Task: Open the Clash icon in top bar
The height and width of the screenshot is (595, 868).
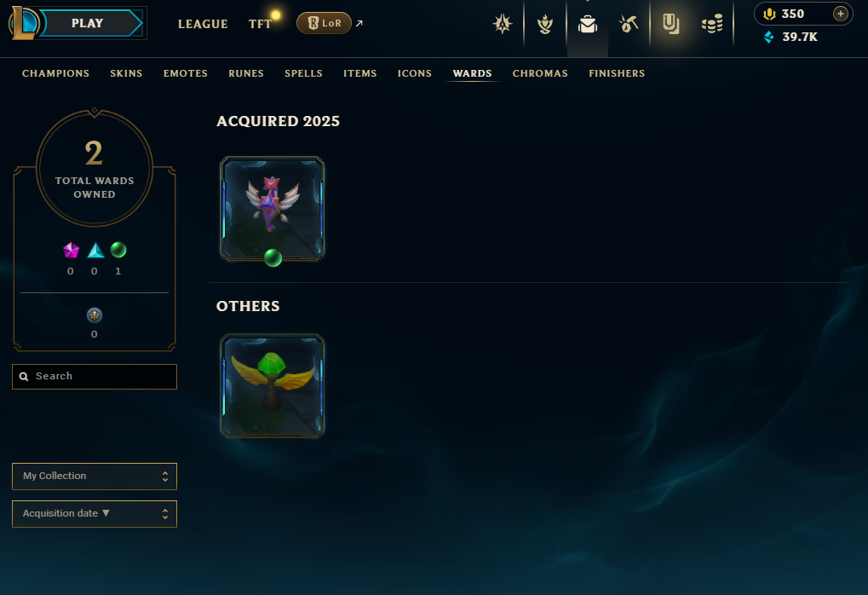Action: coord(502,24)
